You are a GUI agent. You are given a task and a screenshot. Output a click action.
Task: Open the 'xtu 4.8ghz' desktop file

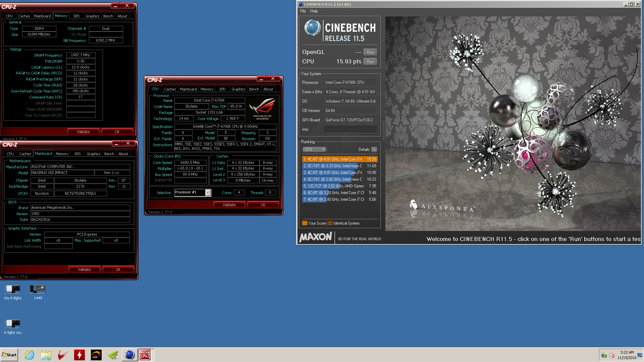[x=12, y=292]
